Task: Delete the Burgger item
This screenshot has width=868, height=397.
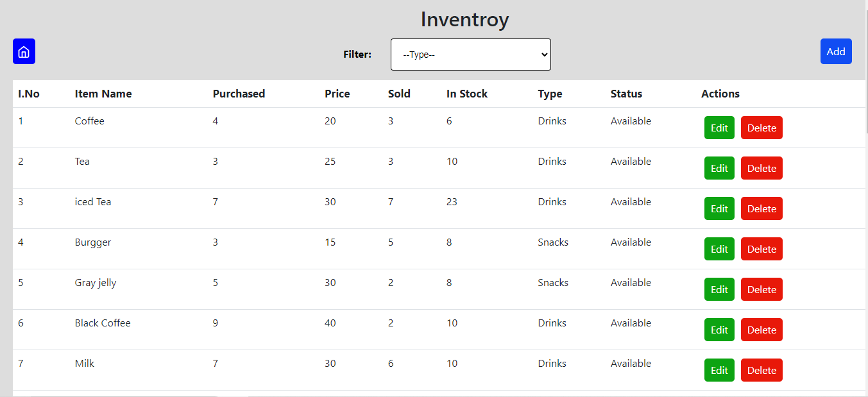Action: click(762, 249)
